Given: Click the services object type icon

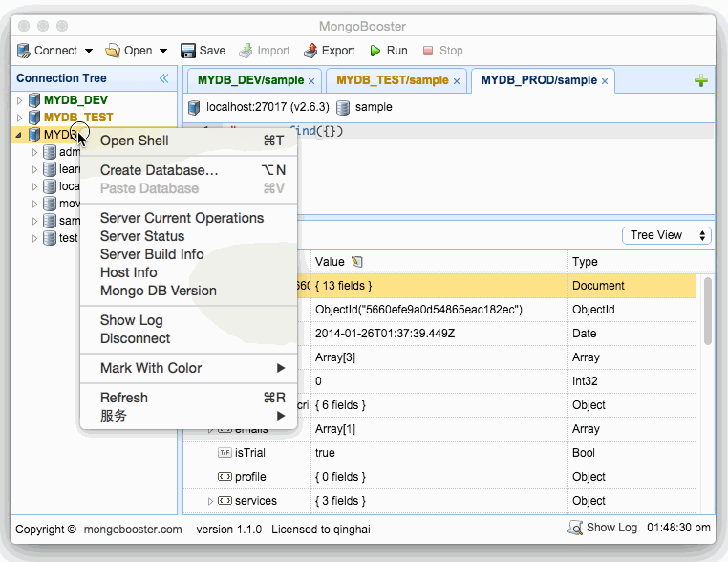Looking at the screenshot, I should coord(225,501).
